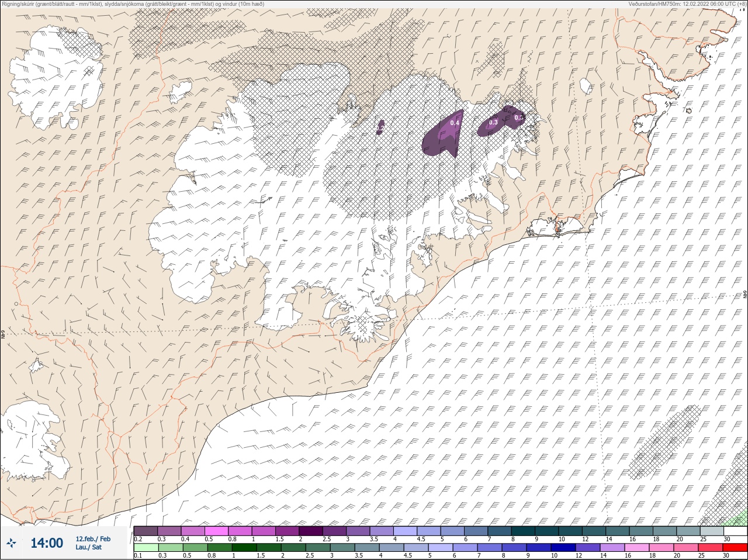
Task: Click the Veðurstofan logo icon beside 14:00
Action: click(11, 543)
